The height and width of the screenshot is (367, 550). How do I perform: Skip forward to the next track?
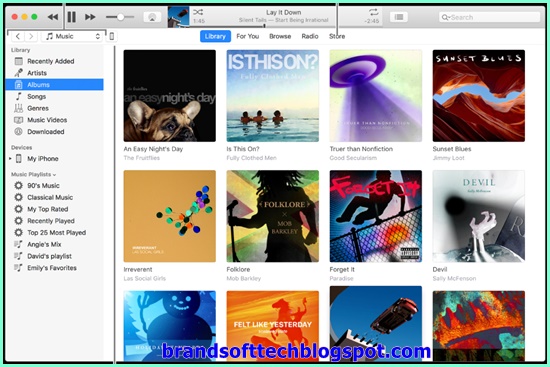click(90, 17)
